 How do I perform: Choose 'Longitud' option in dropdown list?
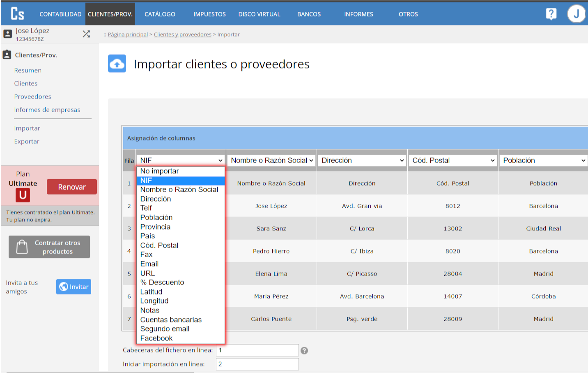point(181,301)
